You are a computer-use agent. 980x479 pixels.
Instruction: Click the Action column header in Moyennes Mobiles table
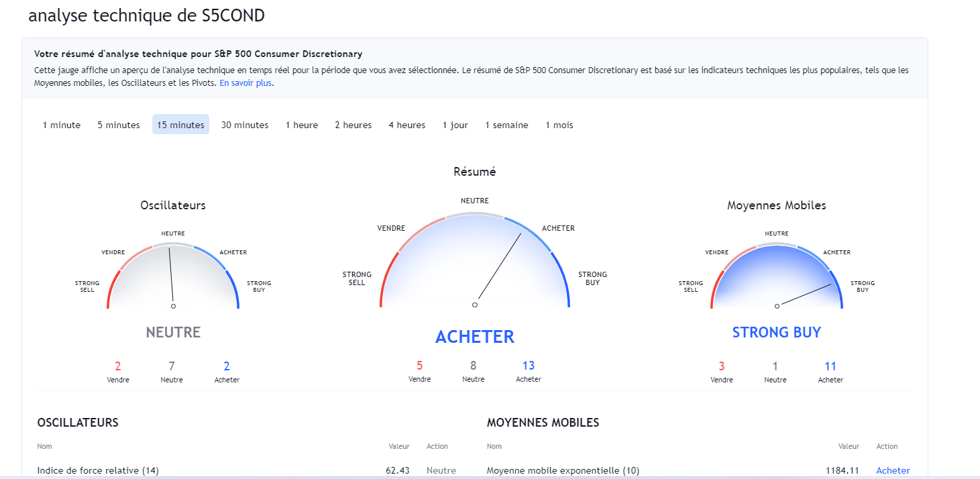(887, 446)
